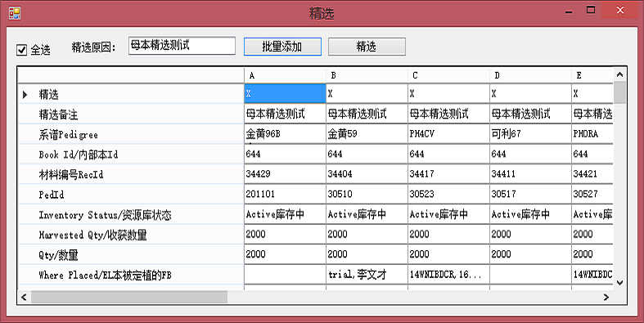This screenshot has height=323, width=644.
Task: Click Book Id cell 644 in column A
Action: tap(285, 154)
